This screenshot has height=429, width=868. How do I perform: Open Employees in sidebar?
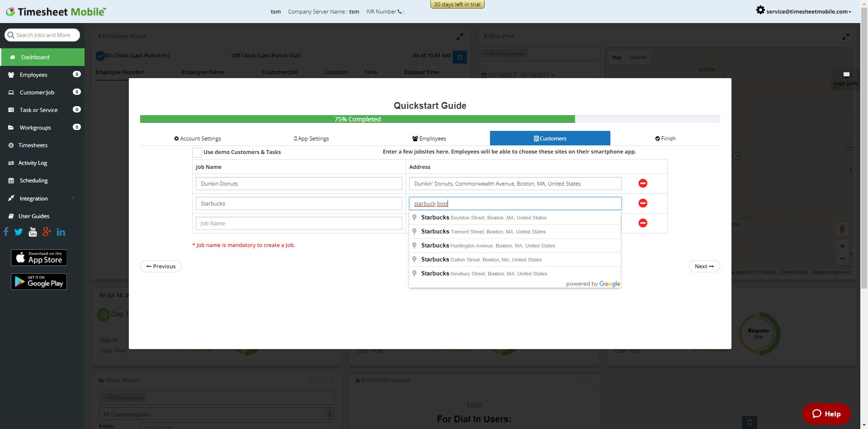point(42,75)
